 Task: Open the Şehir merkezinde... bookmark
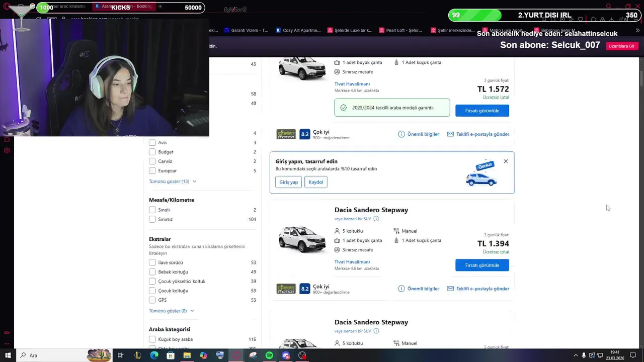pos(453,30)
